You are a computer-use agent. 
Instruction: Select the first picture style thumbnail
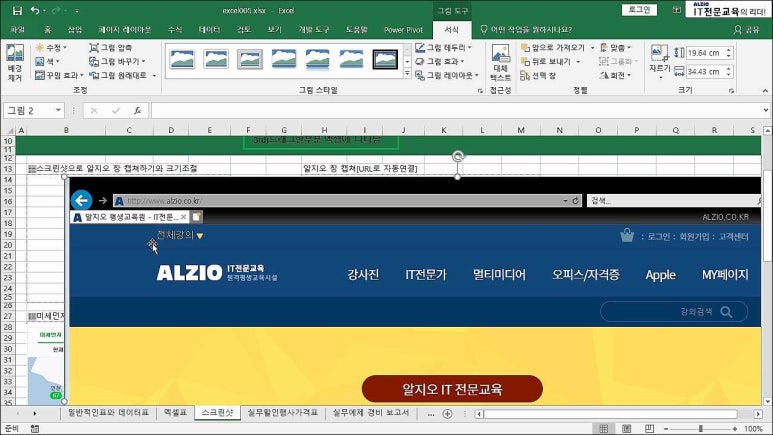pos(182,60)
